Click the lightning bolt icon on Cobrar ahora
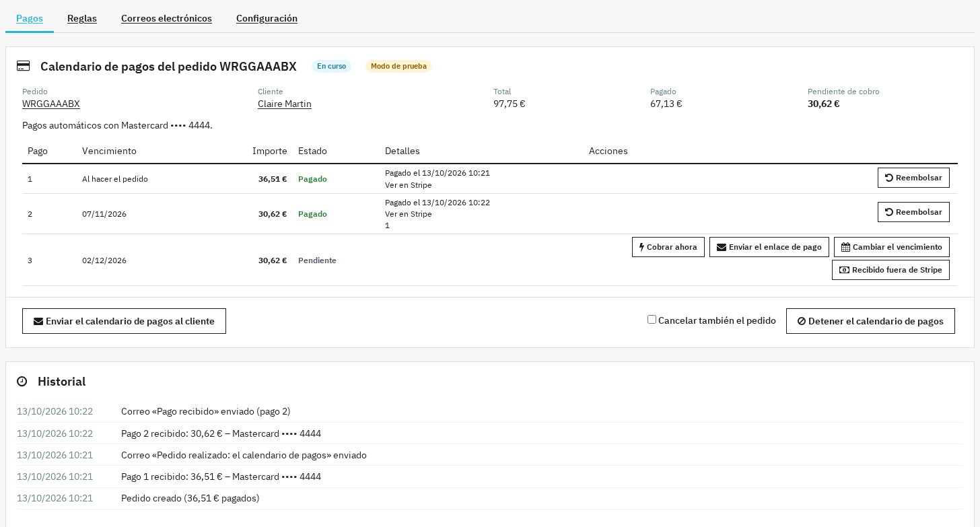The height and width of the screenshot is (527, 980). (x=642, y=247)
